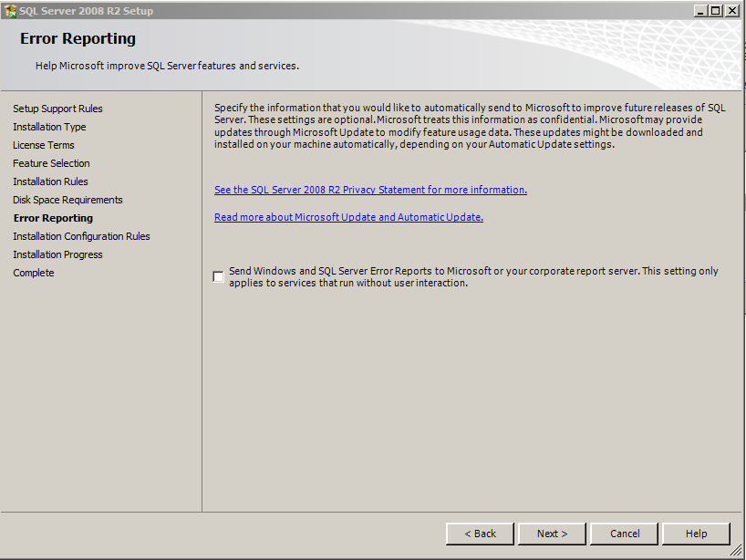The width and height of the screenshot is (746, 560).
Task: Select Setup Support Rules step
Action: 57,109
